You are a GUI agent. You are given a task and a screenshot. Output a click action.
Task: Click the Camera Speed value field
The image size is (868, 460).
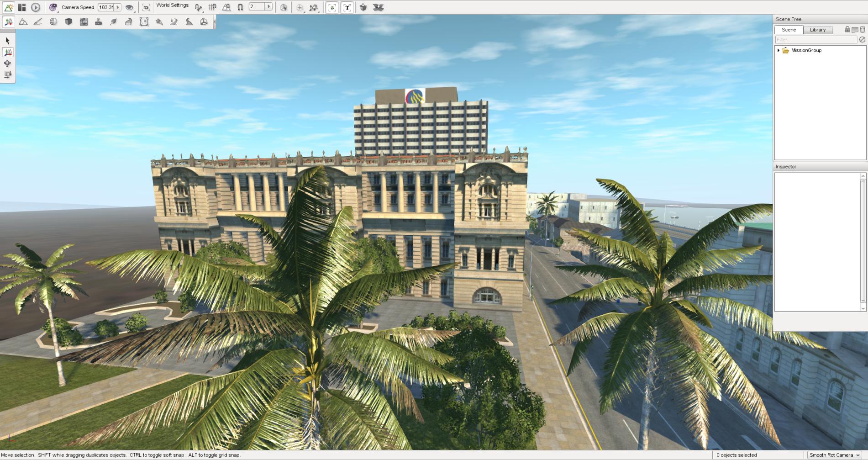pos(106,7)
